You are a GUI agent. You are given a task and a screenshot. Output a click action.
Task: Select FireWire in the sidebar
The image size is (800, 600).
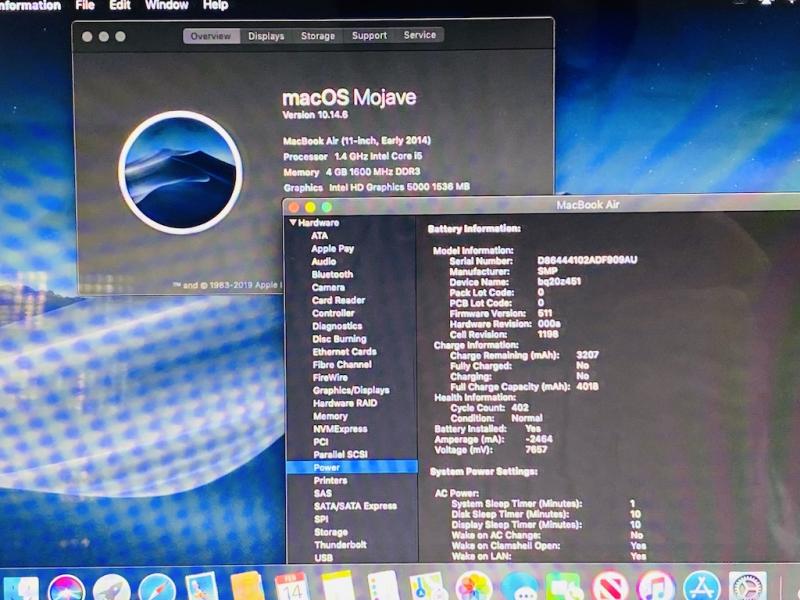click(x=330, y=377)
